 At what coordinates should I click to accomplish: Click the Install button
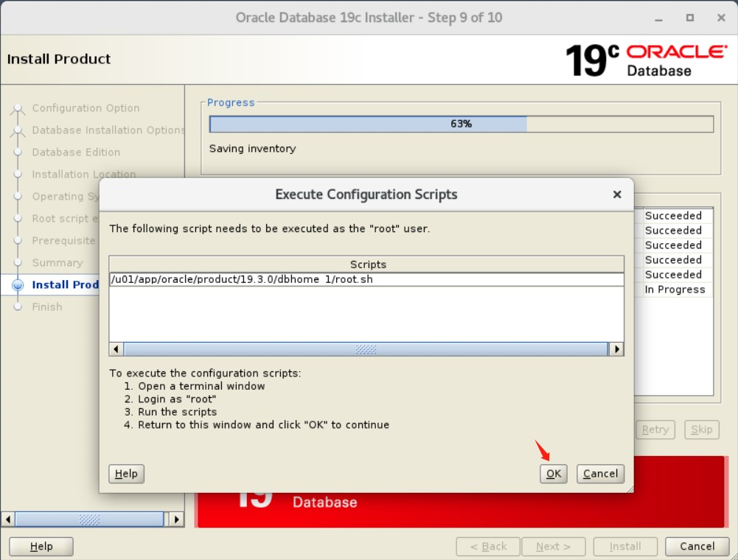pos(625,546)
